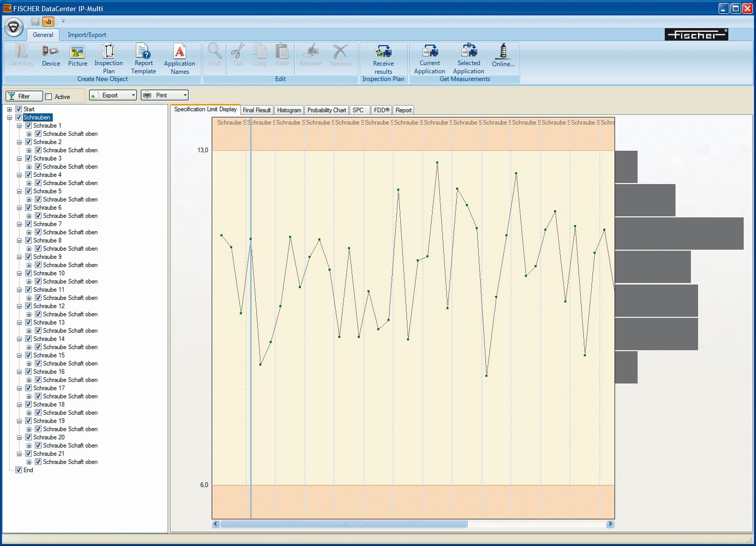Viewport: 756px width, 546px height.
Task: Create a new Inspection Plan
Action: (109, 58)
